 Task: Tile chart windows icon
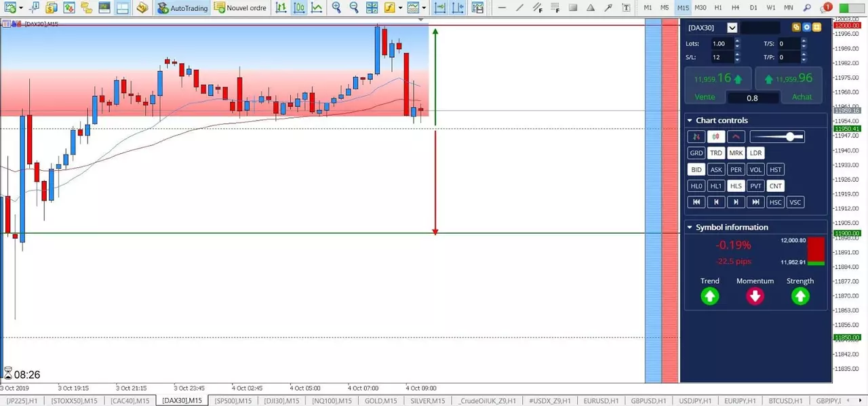[x=372, y=7]
